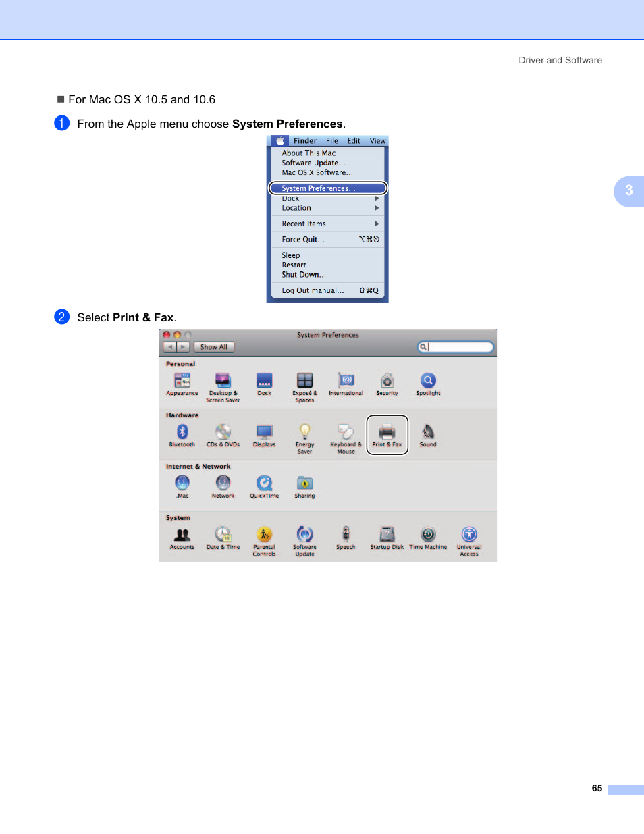Open the Network preference pane
The image size is (644, 834).
pos(223,487)
